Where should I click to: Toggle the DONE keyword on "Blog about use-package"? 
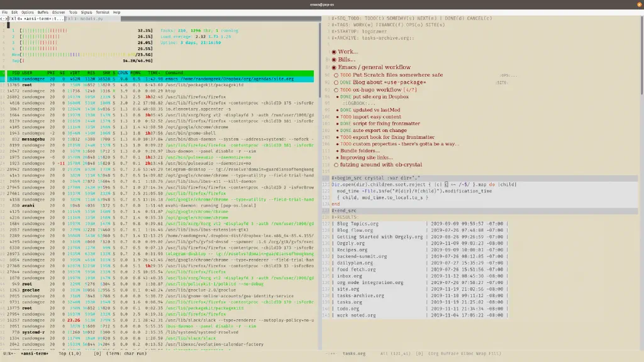(x=347, y=82)
